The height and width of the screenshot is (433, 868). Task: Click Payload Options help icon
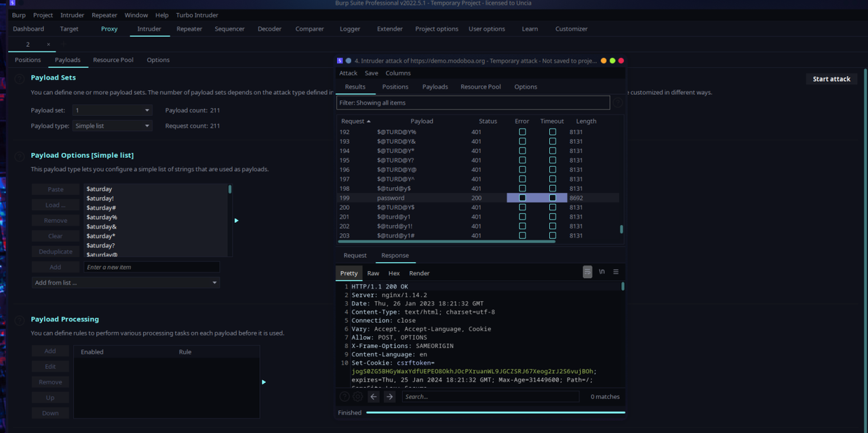20,157
